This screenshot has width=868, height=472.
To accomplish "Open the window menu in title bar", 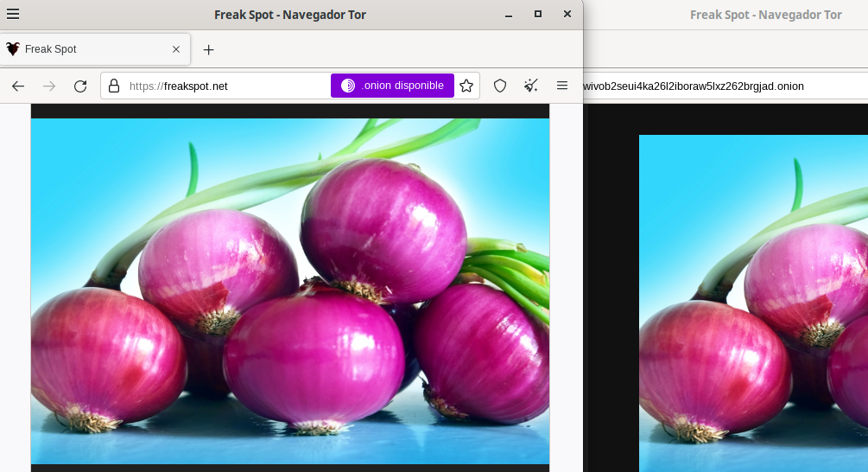I will pyautogui.click(x=13, y=14).
